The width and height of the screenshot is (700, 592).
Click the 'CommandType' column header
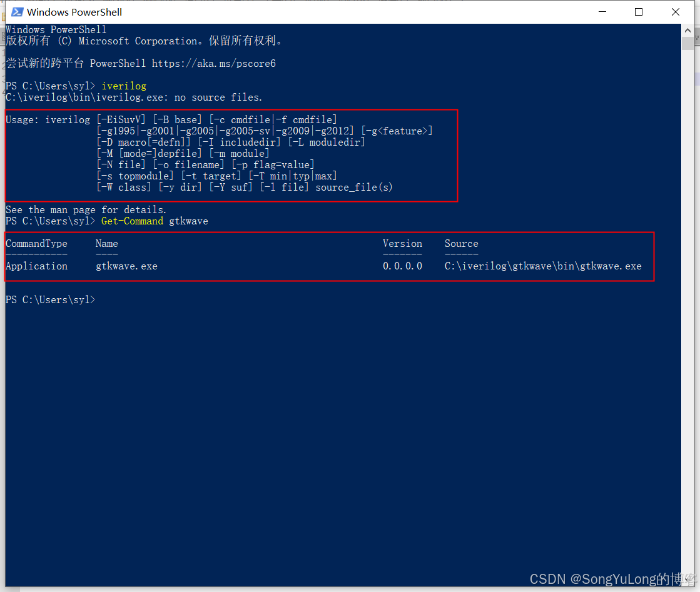[x=37, y=244]
